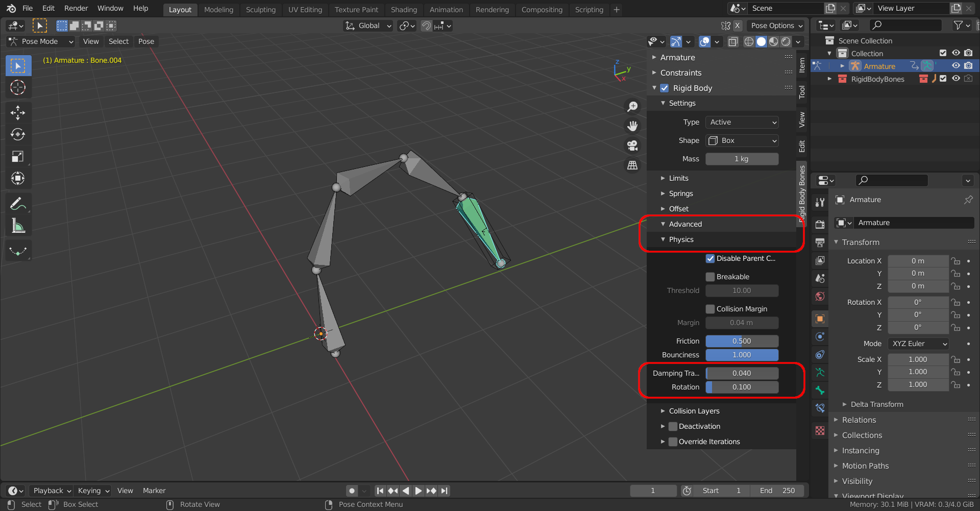Select the Measure tool
Image resolution: width=980 pixels, height=511 pixels.
click(18, 226)
